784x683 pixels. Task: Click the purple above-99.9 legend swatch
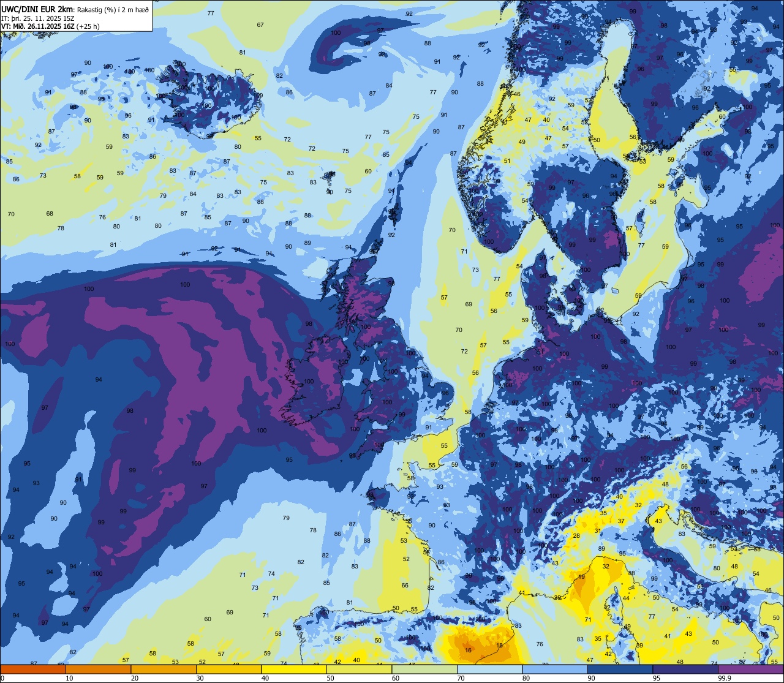click(x=750, y=669)
